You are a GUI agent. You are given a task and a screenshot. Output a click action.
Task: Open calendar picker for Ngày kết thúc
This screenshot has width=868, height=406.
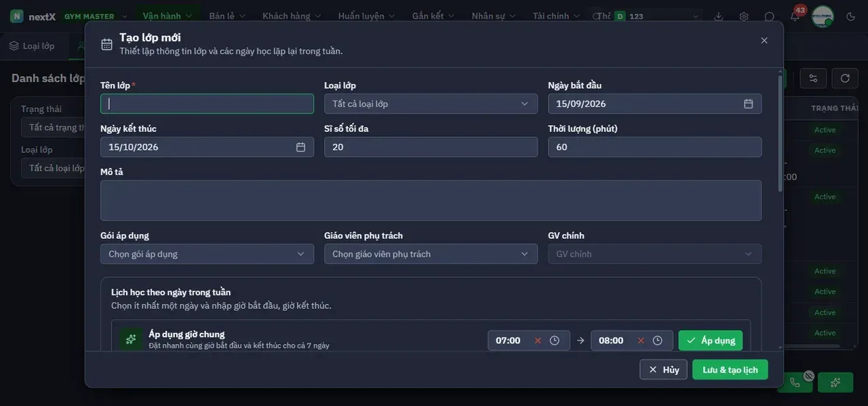click(x=301, y=147)
